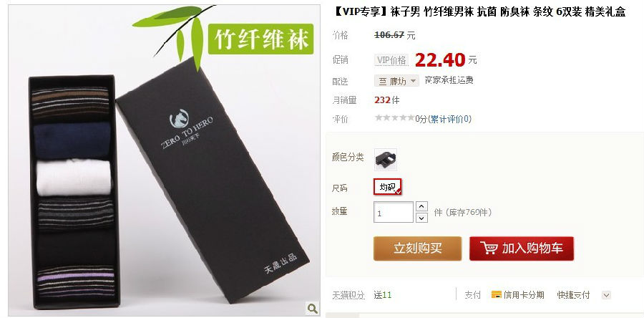Click the five-star rating icons
Viewport: 644px width, 318px height.
click(x=394, y=118)
